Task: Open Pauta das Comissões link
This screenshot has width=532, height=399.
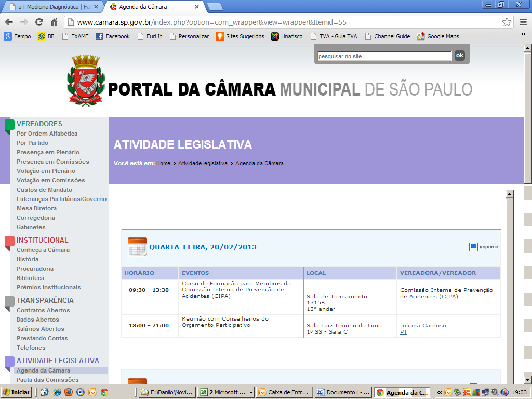Action: point(48,380)
